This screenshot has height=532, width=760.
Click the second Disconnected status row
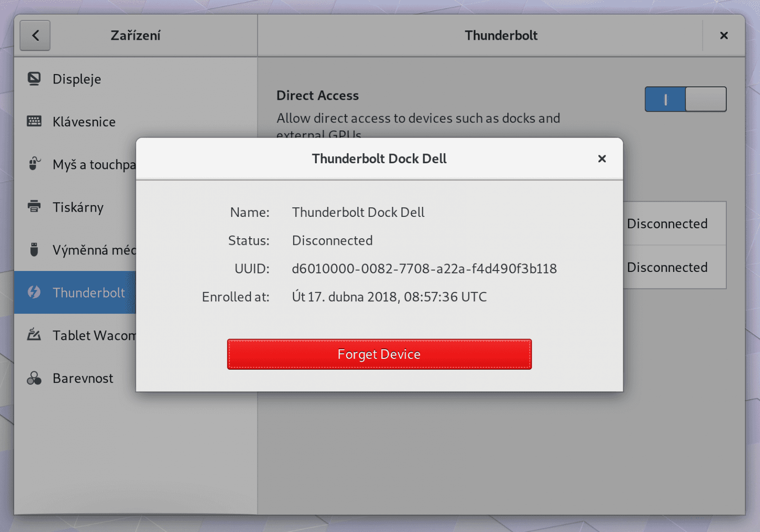667,267
